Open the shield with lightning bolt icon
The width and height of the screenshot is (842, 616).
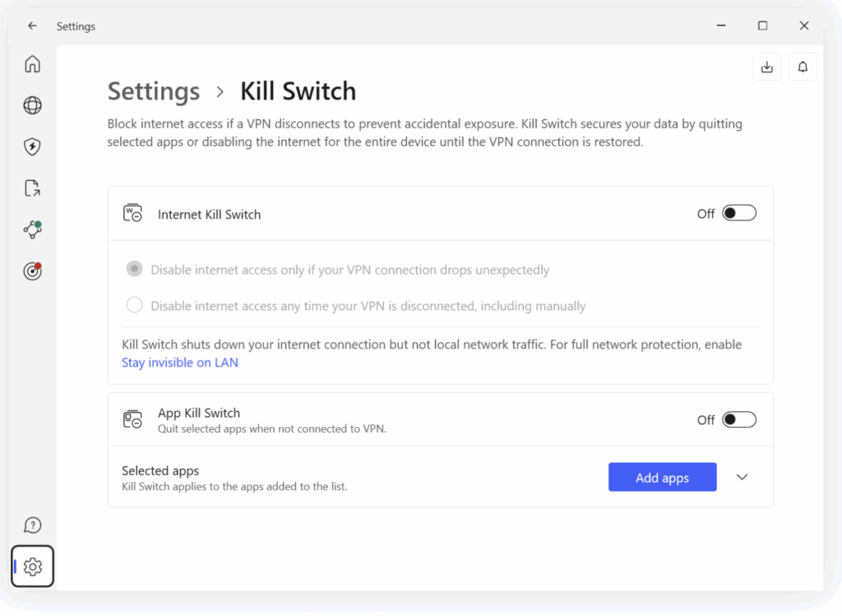coord(32,146)
